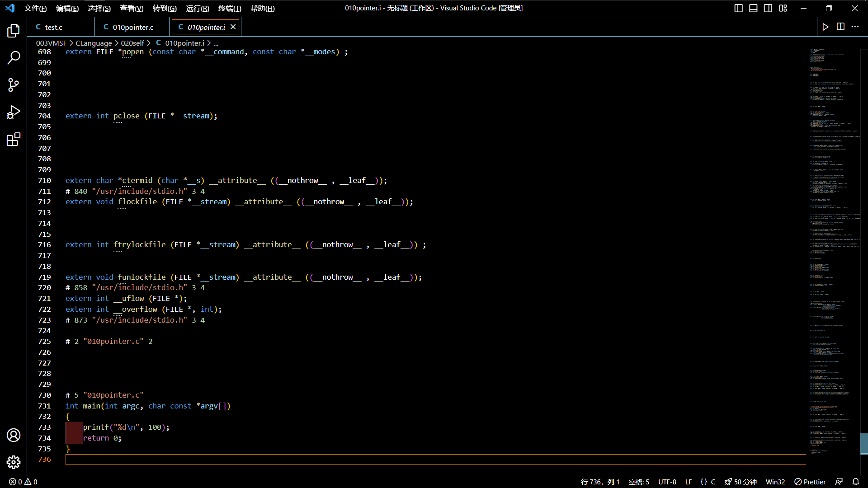Image resolution: width=868 pixels, height=488 pixels.
Task: Toggle primary side bar layout icon
Action: click(739, 8)
